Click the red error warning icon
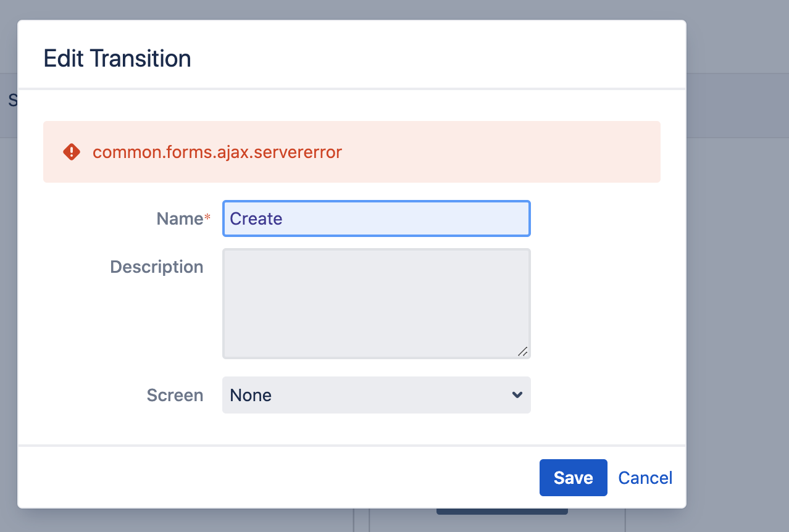Screen dimensions: 789x532 click(x=72, y=152)
